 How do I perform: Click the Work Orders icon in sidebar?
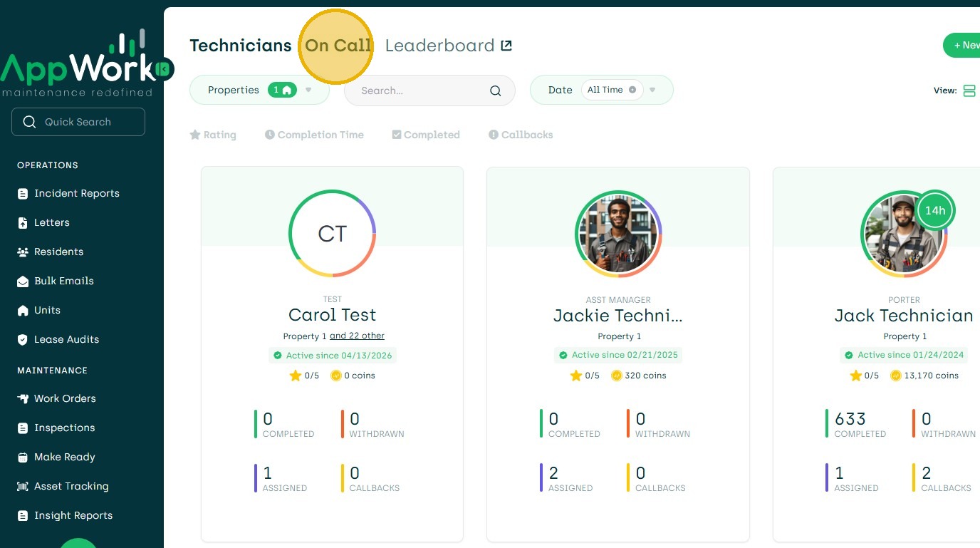point(23,399)
